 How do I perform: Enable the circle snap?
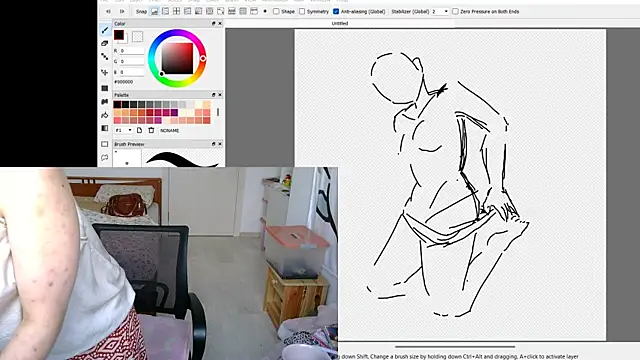coord(210,11)
